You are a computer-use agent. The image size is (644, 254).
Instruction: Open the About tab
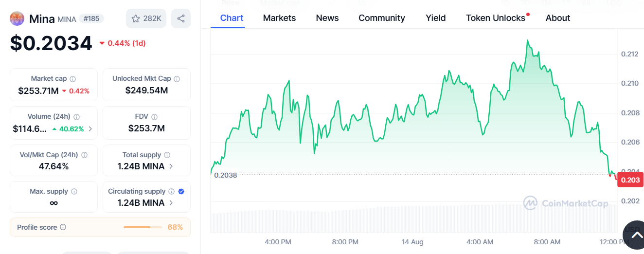click(x=558, y=18)
